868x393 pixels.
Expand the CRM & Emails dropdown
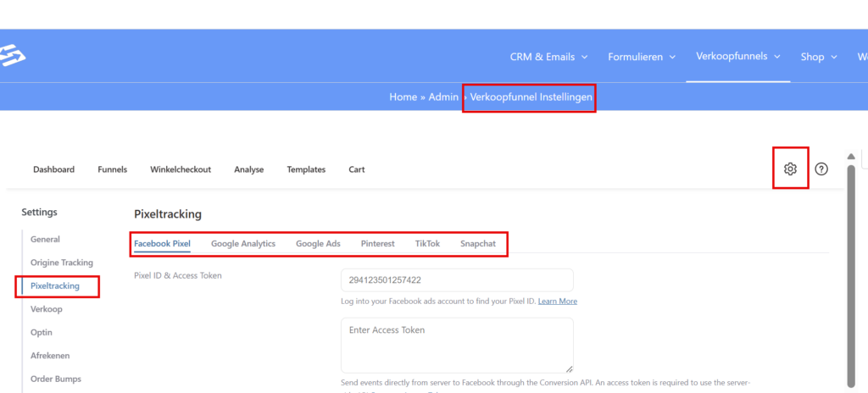548,57
